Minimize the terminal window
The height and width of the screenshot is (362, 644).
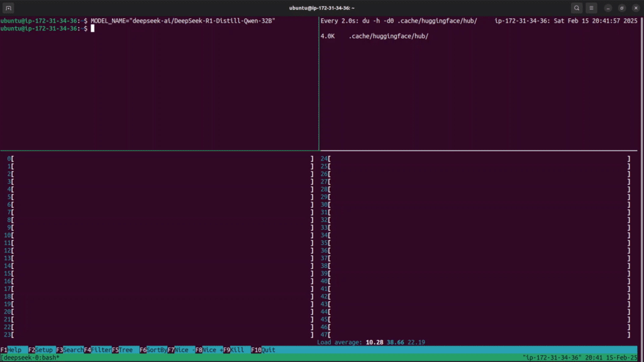click(608, 8)
